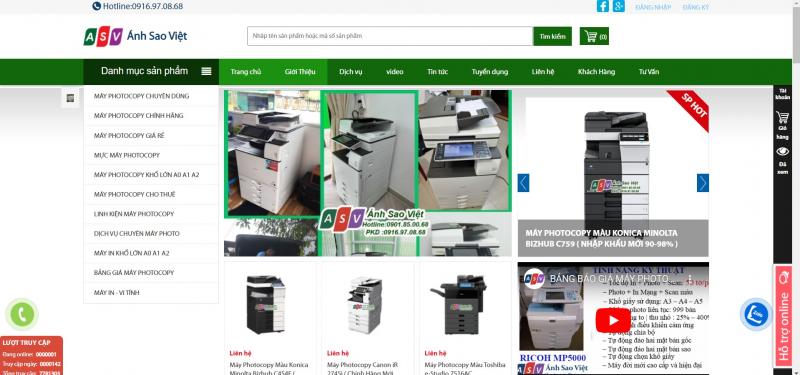
Task: Open the Google Plus icon
Action: [619, 6]
